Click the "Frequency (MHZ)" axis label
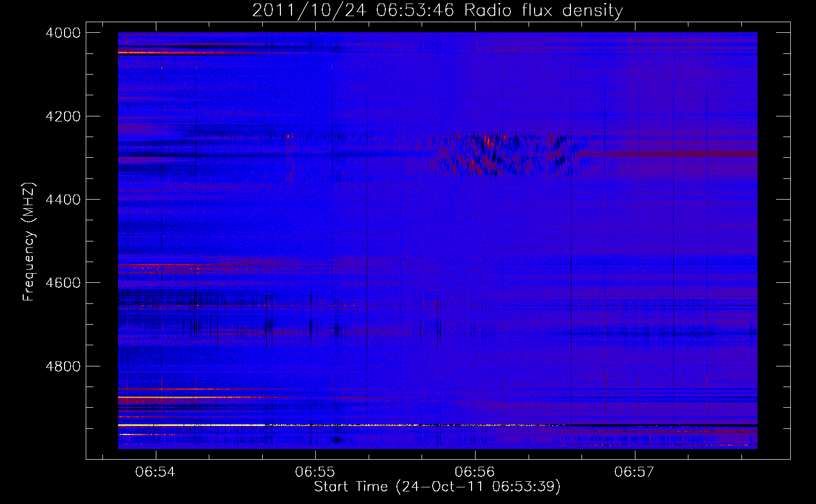The height and width of the screenshot is (504, 816). coord(29,242)
